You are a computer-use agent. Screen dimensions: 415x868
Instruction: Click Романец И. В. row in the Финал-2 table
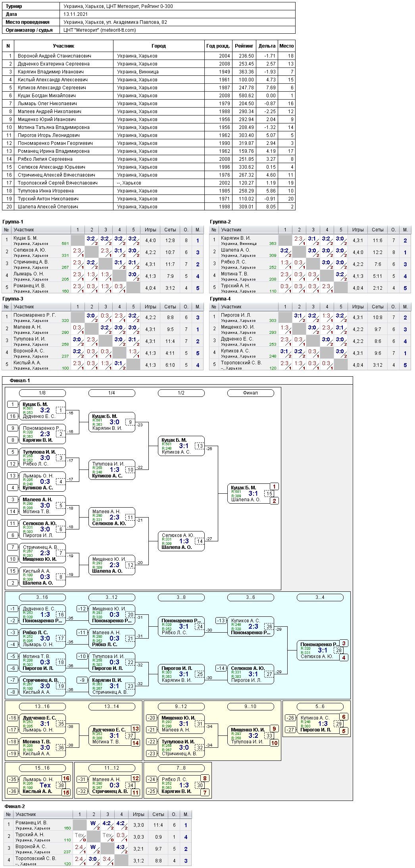(98, 825)
